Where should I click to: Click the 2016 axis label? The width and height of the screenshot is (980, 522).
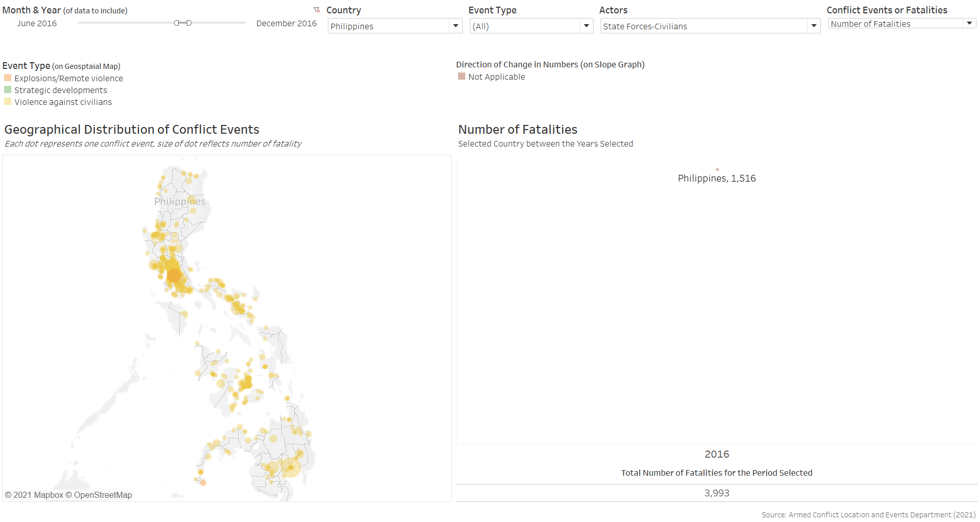(x=716, y=454)
